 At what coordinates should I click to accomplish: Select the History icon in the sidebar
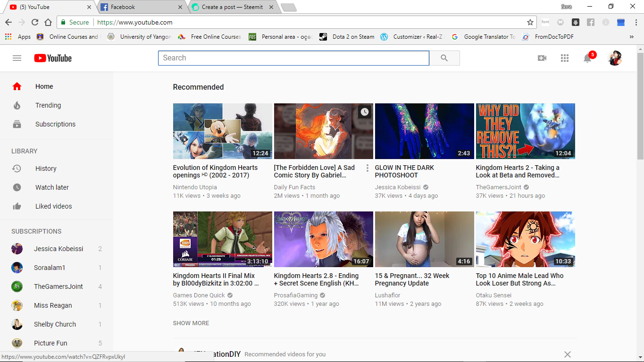17,168
